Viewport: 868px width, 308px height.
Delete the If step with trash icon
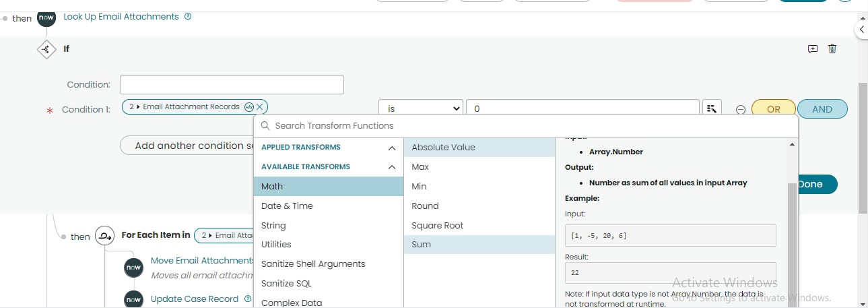click(x=832, y=49)
